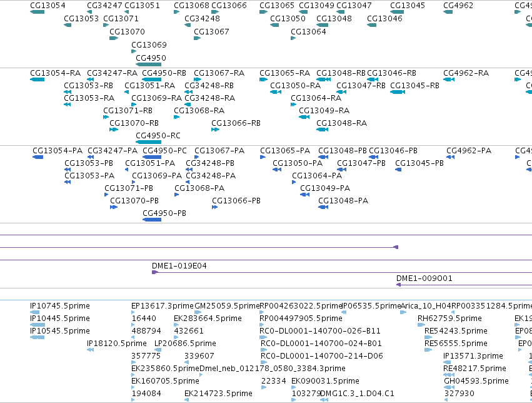Viewport: 532px width, 403px height.
Task: Click transcript CG4962-RA
Action: point(448,79)
